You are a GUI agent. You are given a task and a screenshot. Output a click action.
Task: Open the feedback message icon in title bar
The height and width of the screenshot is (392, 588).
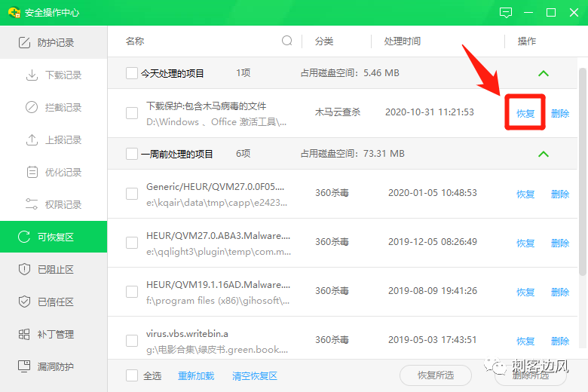(x=506, y=13)
